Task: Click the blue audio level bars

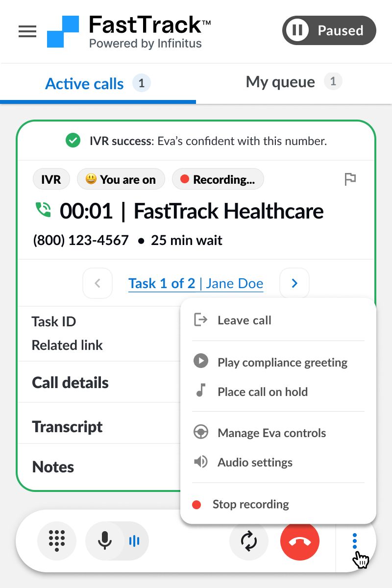Action: coord(134,541)
